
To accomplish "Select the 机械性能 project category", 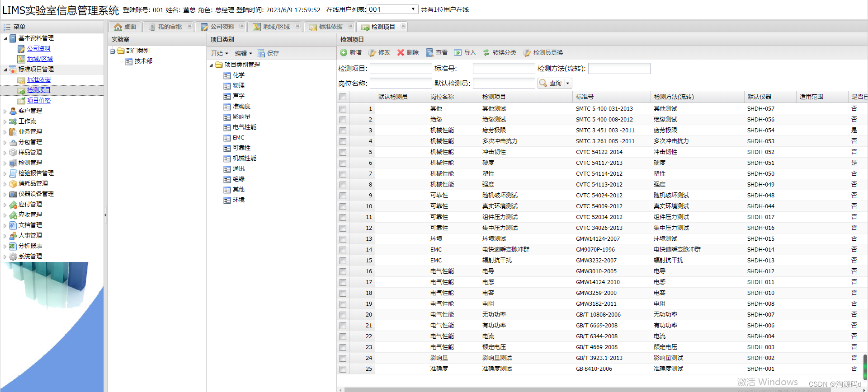I will click(x=244, y=159).
